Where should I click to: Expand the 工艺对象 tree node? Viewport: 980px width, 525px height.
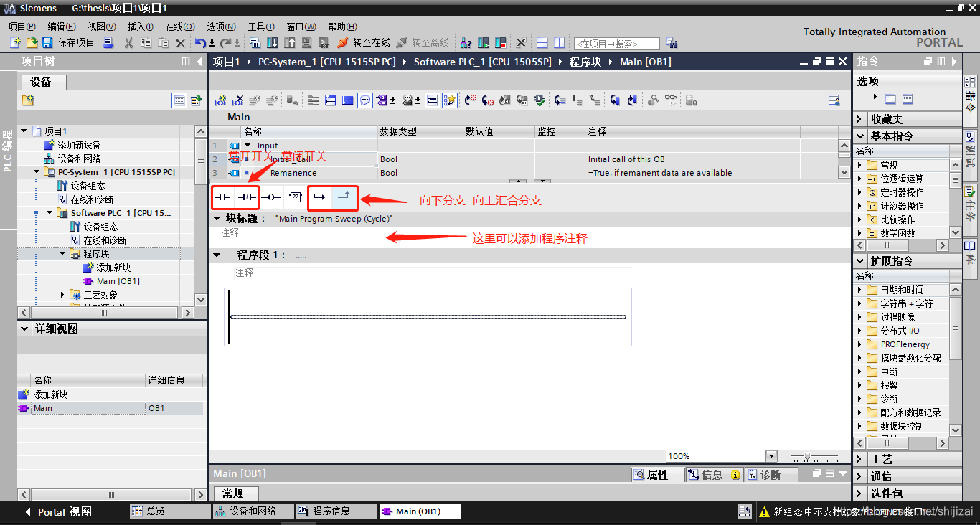(x=63, y=295)
